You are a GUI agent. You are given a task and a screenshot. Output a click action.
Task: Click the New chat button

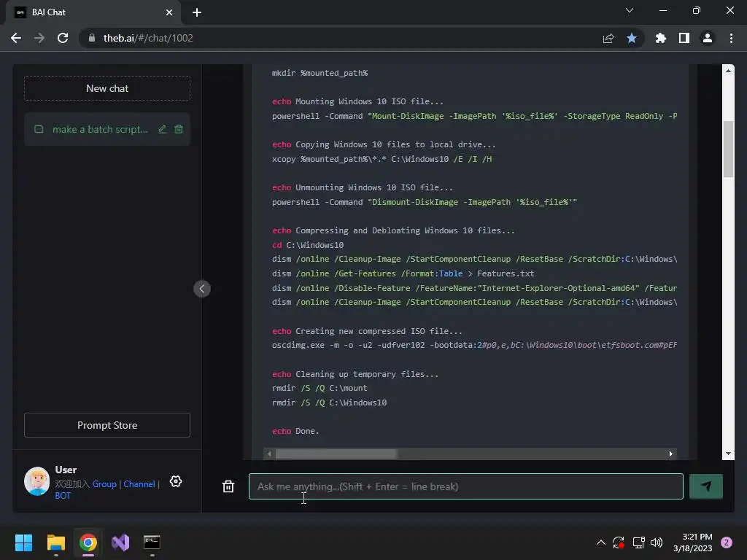click(x=107, y=88)
